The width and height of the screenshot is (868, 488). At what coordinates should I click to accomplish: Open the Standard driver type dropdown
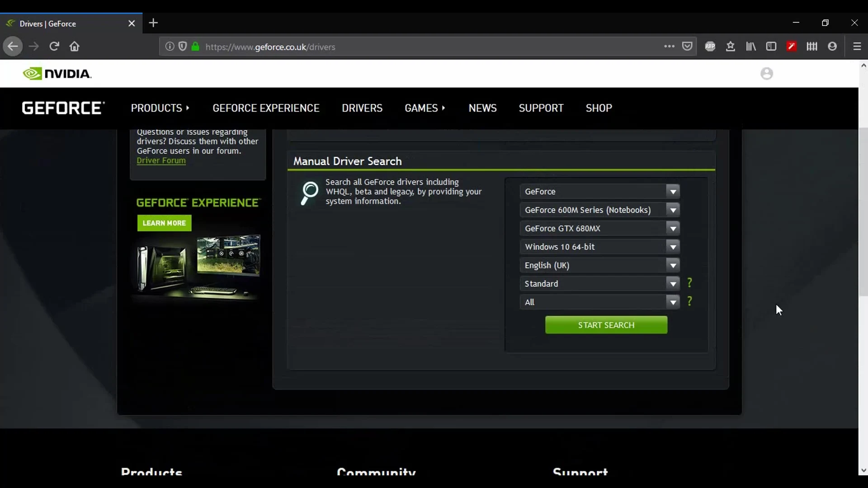coord(599,284)
